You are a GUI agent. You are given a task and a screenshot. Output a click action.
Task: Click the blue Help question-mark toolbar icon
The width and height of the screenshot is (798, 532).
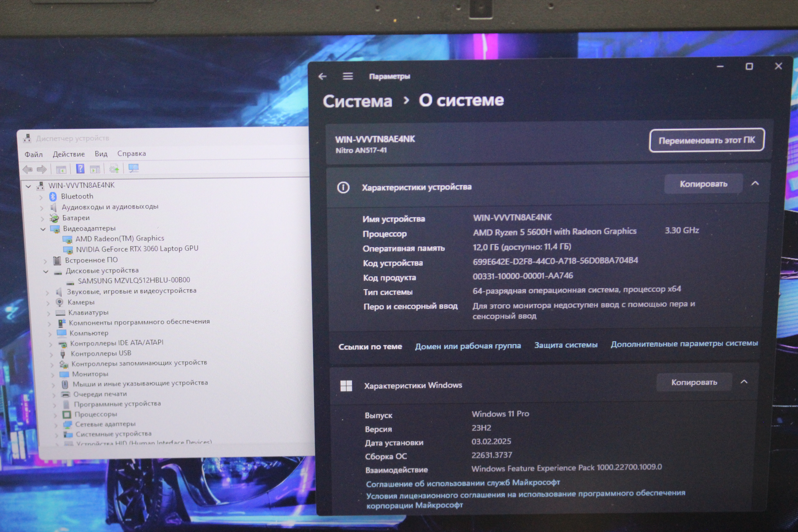[80, 169]
